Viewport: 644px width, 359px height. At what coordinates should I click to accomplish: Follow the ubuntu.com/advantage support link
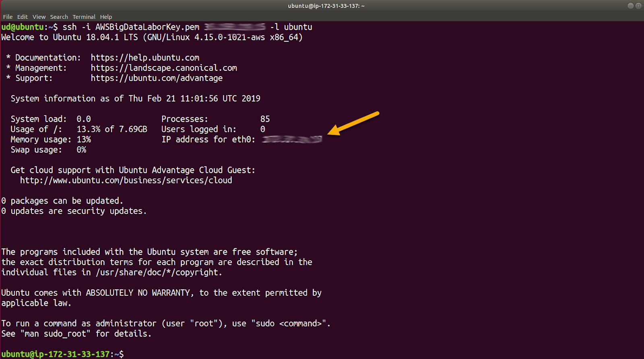click(x=157, y=78)
